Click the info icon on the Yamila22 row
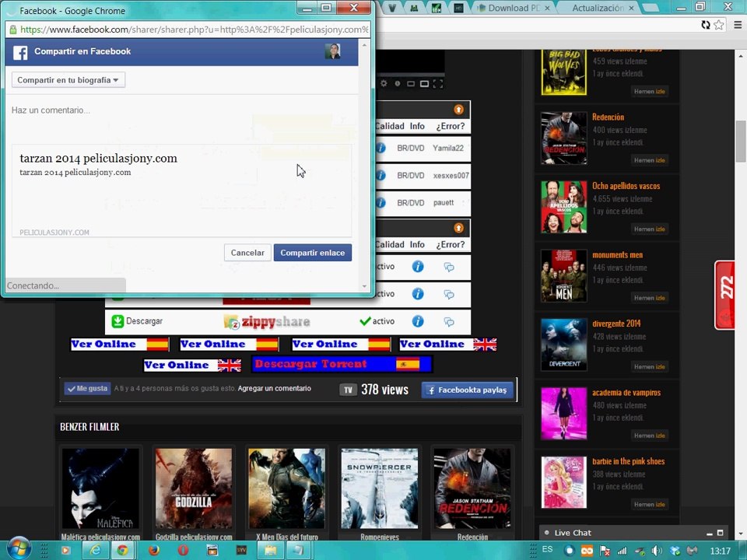 (x=381, y=148)
